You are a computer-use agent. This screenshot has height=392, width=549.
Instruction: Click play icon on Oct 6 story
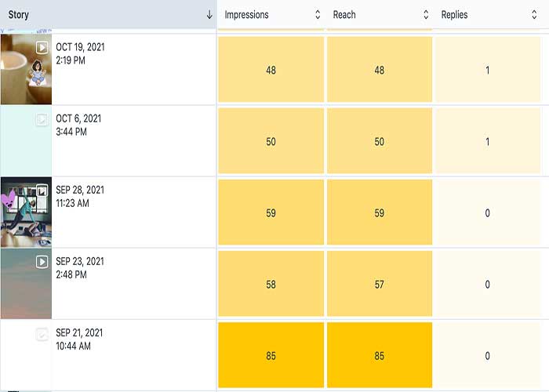(x=42, y=120)
